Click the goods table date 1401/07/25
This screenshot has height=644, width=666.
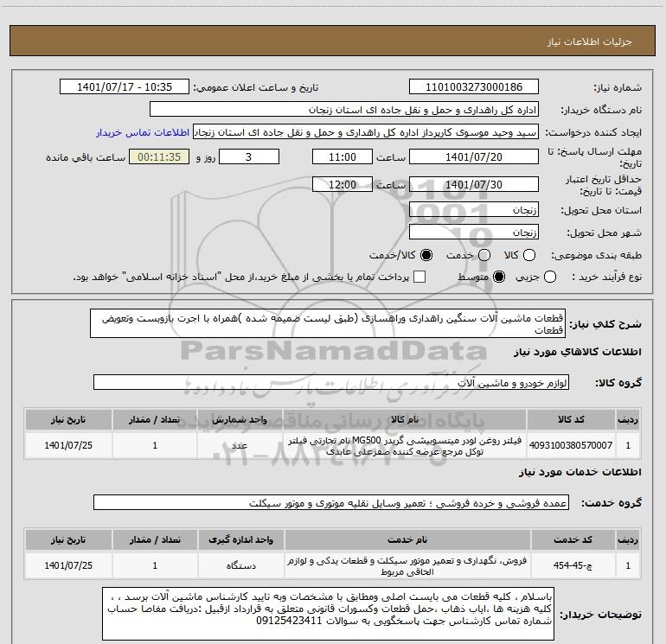[68, 445]
